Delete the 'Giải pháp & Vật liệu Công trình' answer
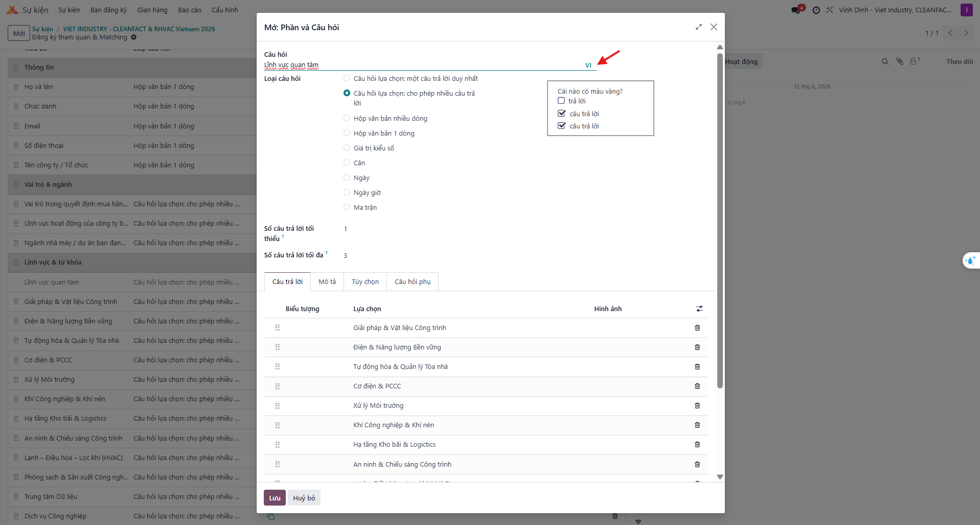980x525 pixels. (697, 328)
